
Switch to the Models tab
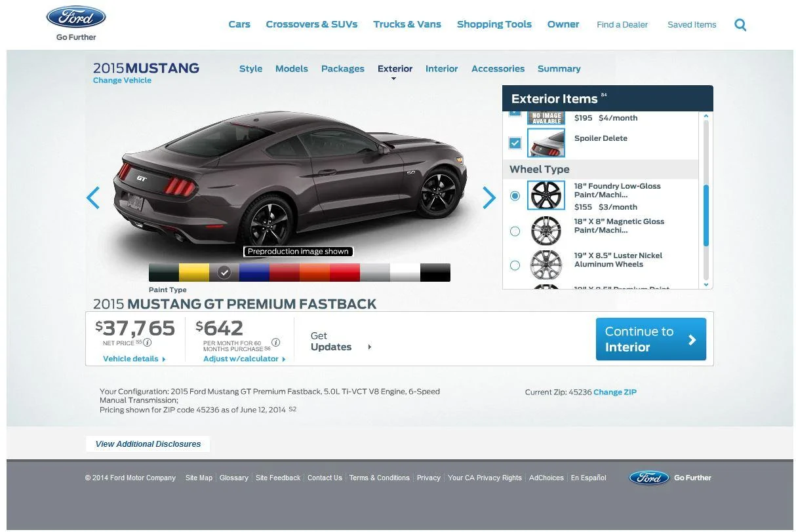coord(292,69)
